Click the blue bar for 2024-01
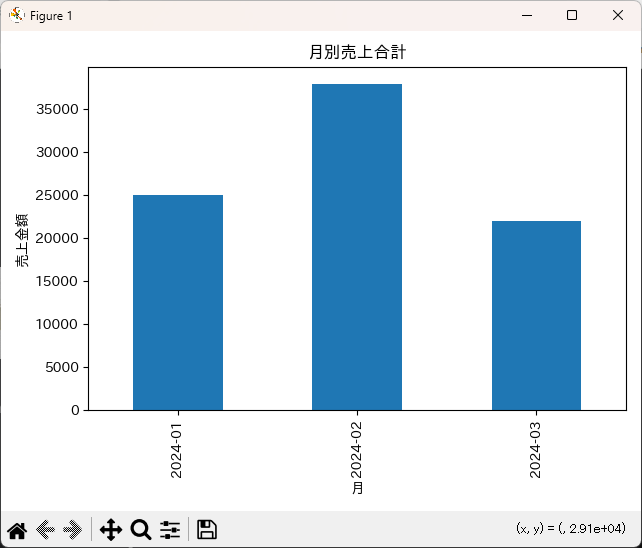642x548 pixels. pyautogui.click(x=178, y=302)
